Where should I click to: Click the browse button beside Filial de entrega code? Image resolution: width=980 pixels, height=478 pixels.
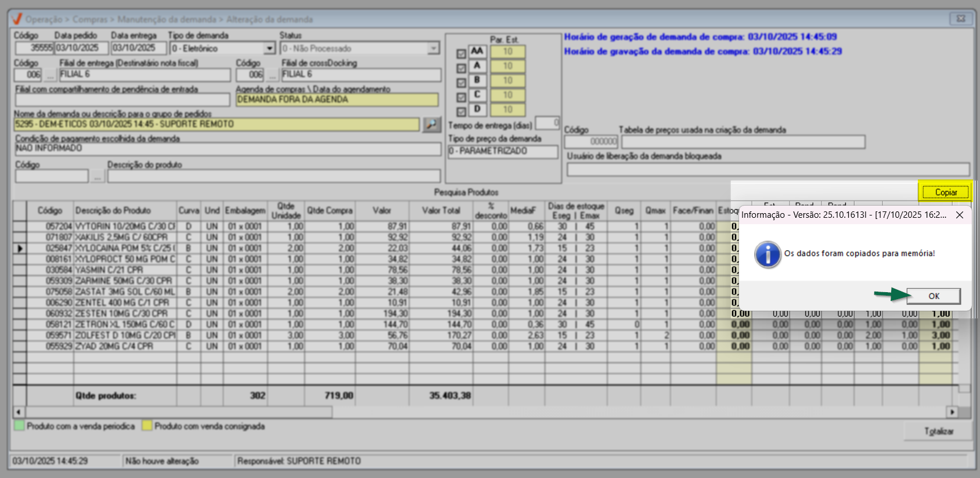click(x=51, y=75)
